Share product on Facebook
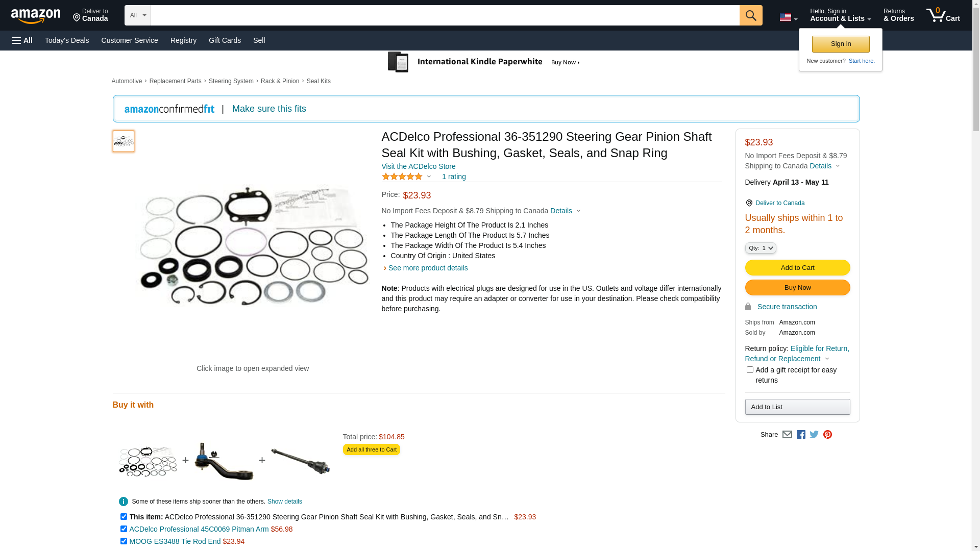Screen dimensions: 980x551 pyautogui.click(x=801, y=435)
